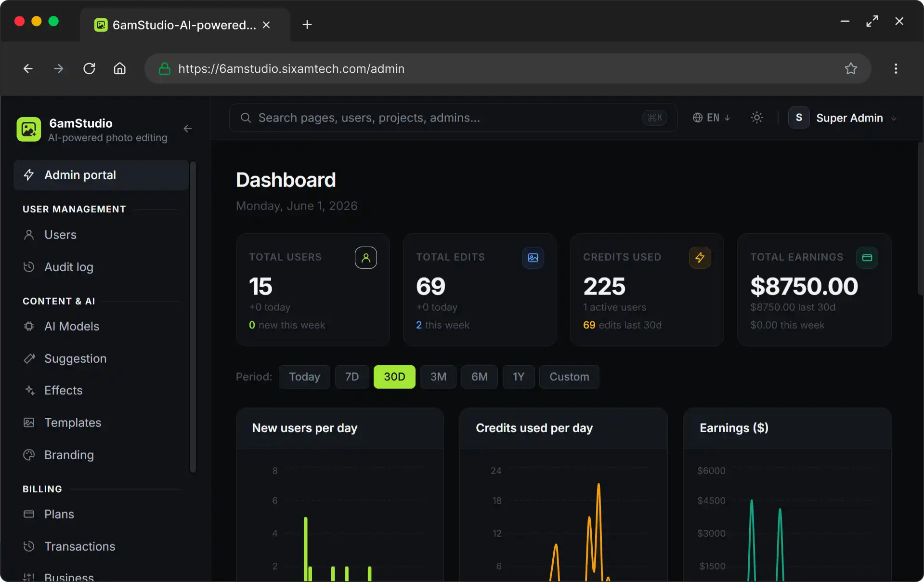The image size is (924, 582).
Task: Click the lightning icon beside Admin portal
Action: pyautogui.click(x=29, y=175)
